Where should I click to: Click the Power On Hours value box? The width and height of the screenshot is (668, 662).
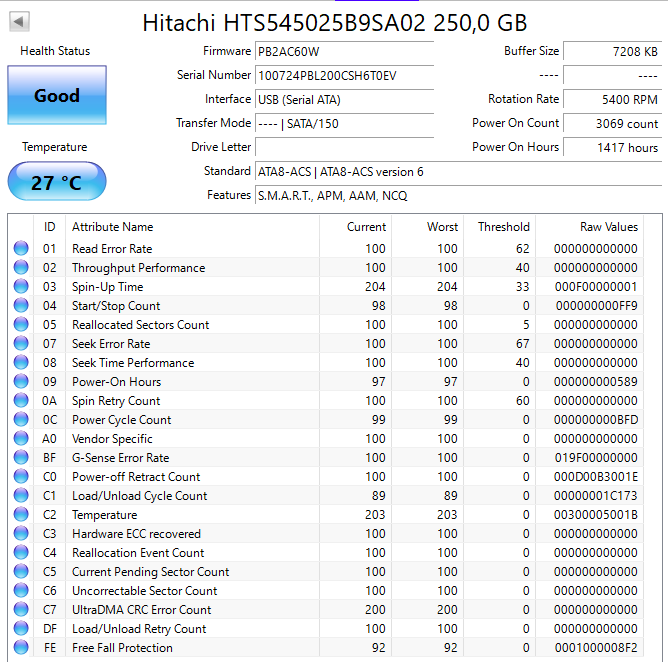click(611, 148)
